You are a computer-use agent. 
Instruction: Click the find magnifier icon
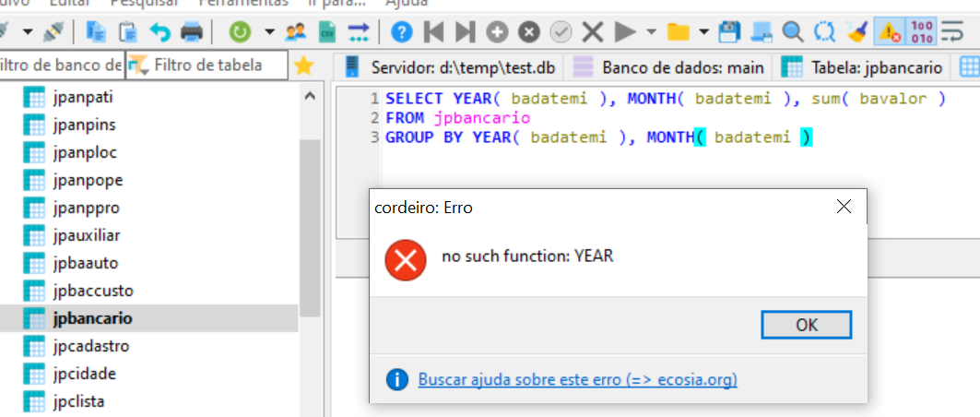click(x=793, y=31)
